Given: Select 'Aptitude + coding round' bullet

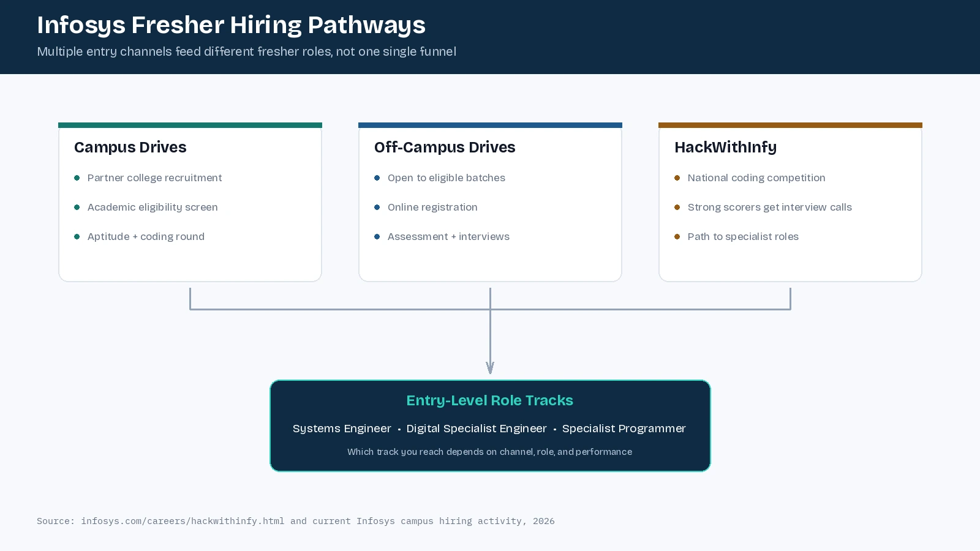Looking at the screenshot, I should [x=146, y=236].
